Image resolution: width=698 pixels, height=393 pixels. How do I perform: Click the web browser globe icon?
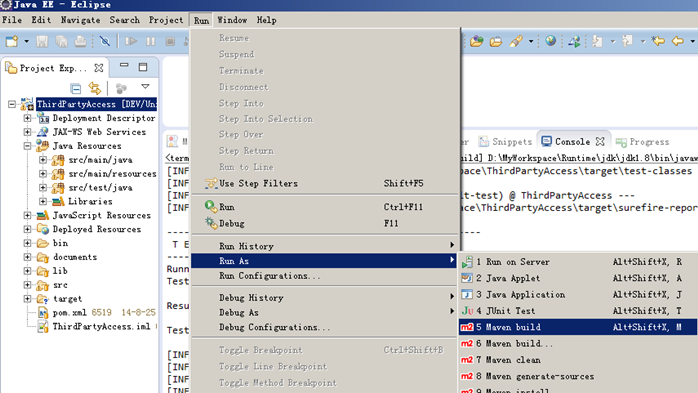pos(551,41)
